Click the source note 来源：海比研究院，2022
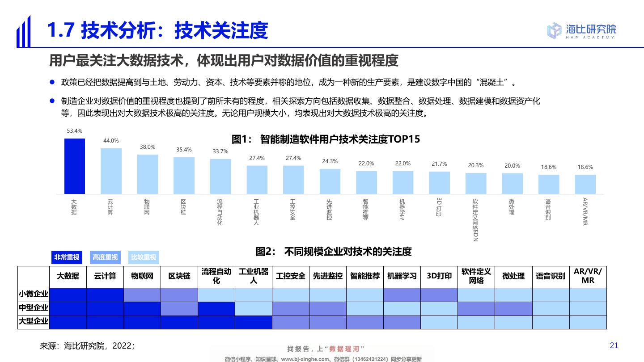This screenshot has height=362, width=644. 87,345
